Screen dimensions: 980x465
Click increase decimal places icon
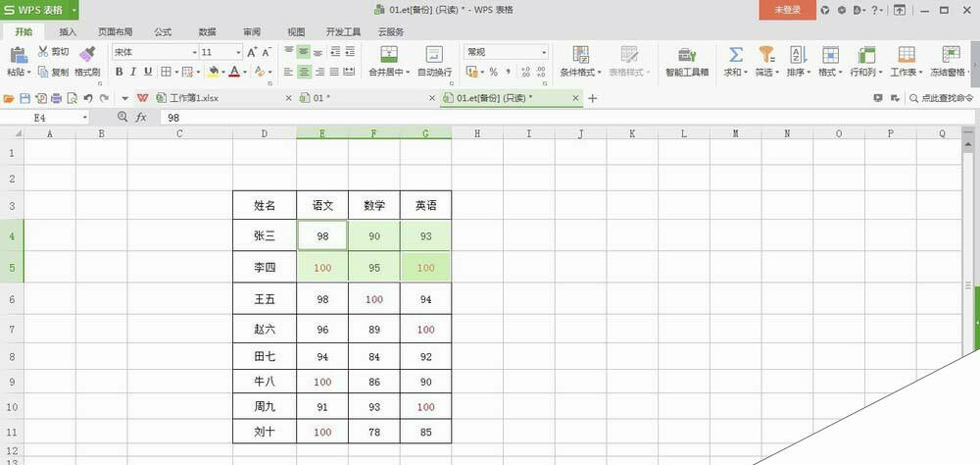[525, 72]
